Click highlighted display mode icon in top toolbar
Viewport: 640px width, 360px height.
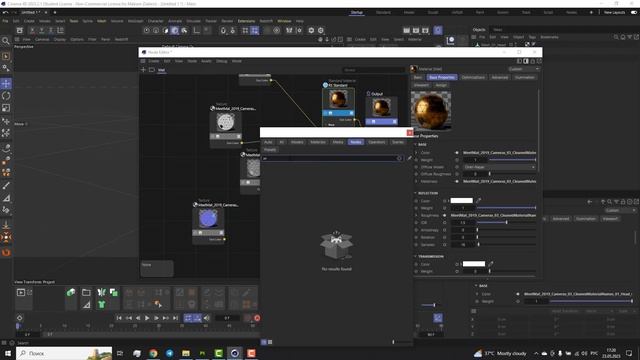coord(175,30)
